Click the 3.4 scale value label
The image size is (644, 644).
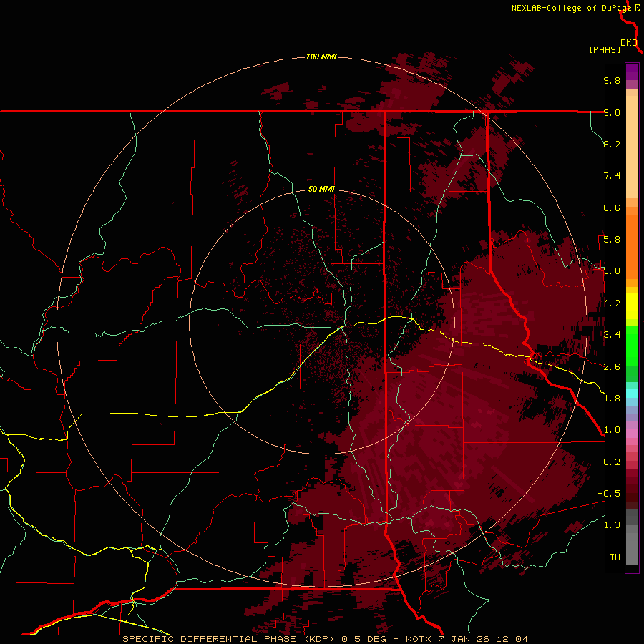[612, 335]
